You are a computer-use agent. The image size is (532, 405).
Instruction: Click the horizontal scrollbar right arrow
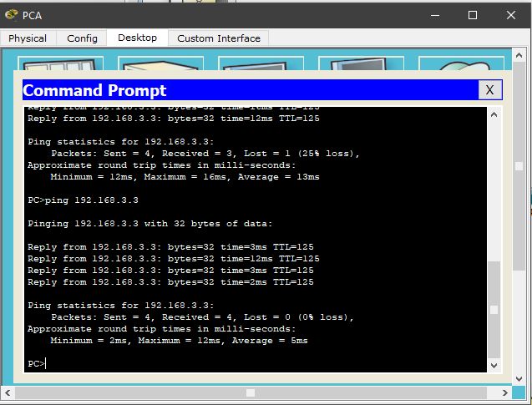pyautogui.click(x=504, y=392)
